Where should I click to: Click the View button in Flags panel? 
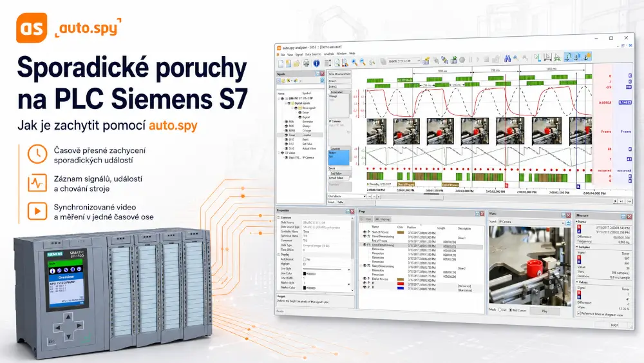pyautogui.click(x=367, y=219)
